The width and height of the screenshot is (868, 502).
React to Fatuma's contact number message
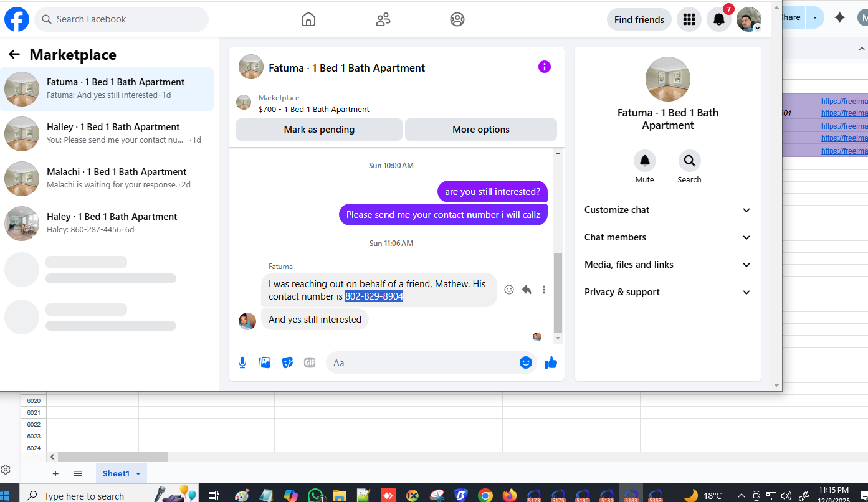pyautogui.click(x=509, y=290)
